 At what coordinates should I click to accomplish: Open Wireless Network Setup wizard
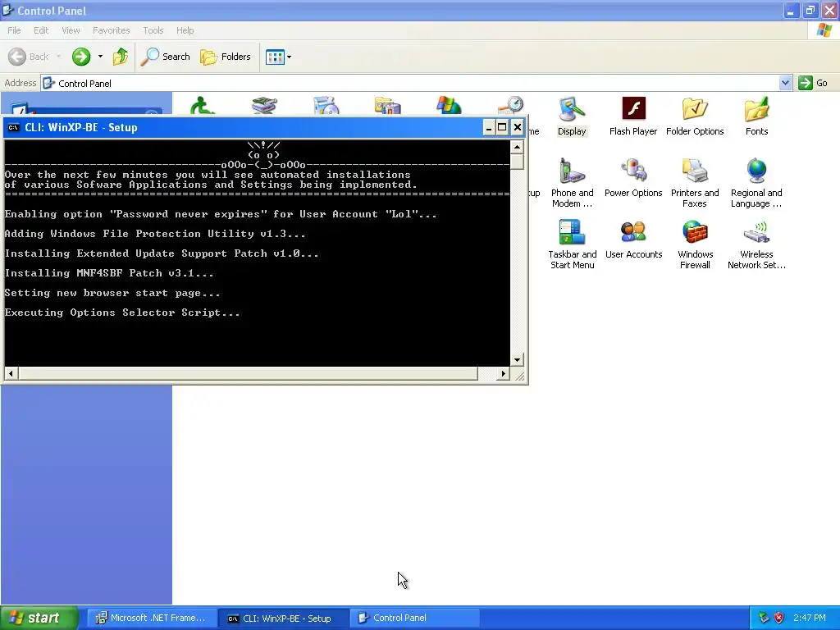tap(756, 244)
